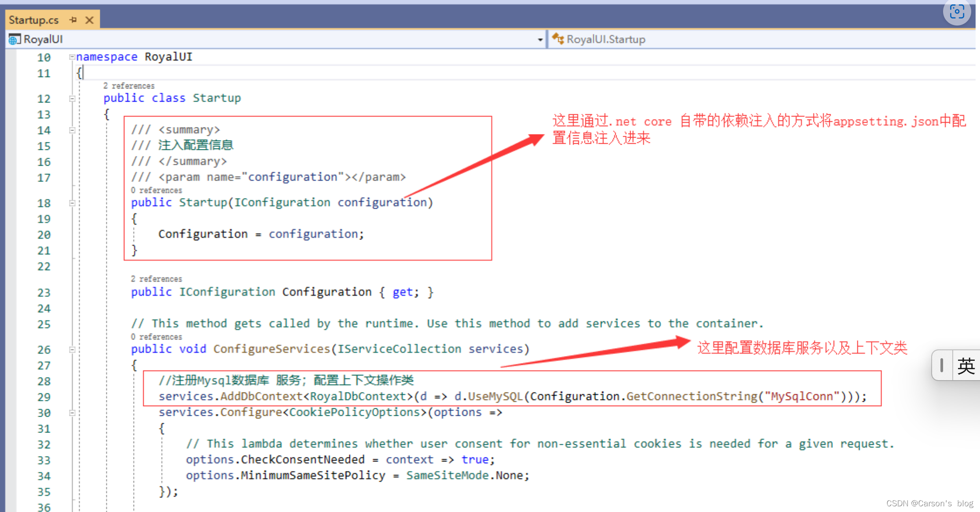Close the Startup.cs tab
This screenshot has height=512, width=980.
(x=89, y=20)
